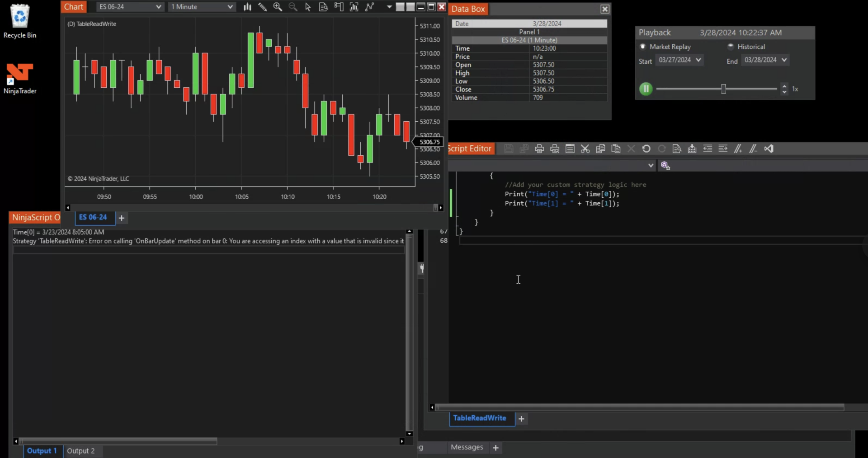Open the chart style bars icon
The image size is (868, 458).
point(247,7)
